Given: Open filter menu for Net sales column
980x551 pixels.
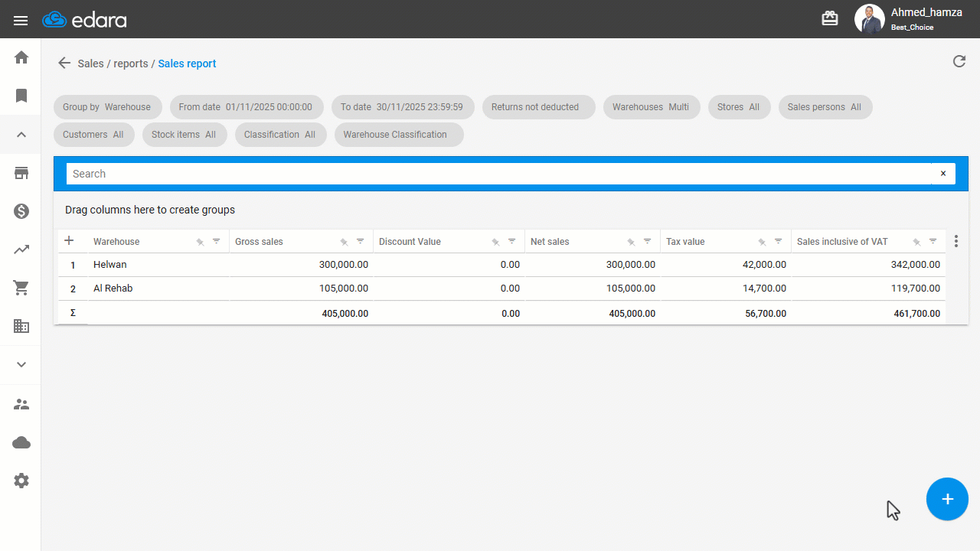Looking at the screenshot, I should tap(647, 241).
